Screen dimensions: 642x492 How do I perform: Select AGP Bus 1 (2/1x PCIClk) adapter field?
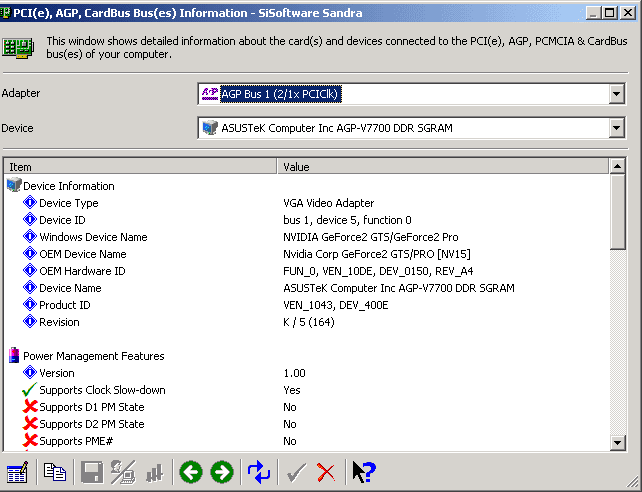[x=411, y=94]
